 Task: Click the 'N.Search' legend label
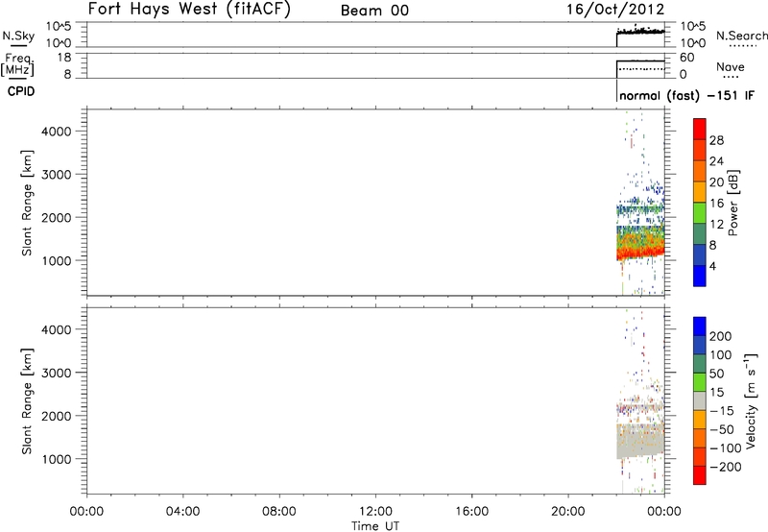pos(741,36)
